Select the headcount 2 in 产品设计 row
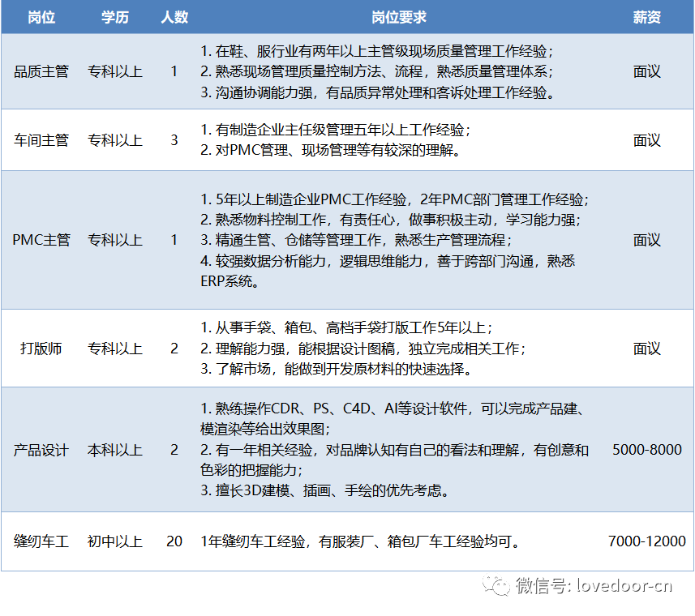 (174, 450)
